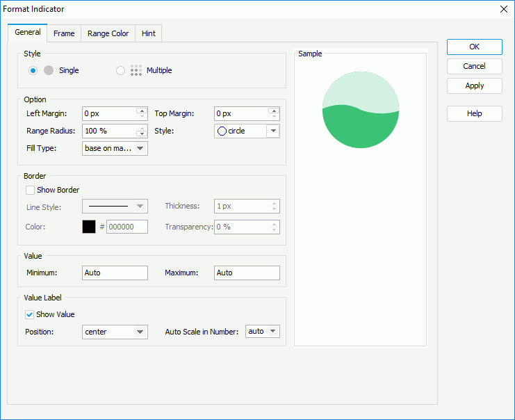Expand the Fill Type dropdown
Image resolution: width=515 pixels, height=420 pixels.
141,148
